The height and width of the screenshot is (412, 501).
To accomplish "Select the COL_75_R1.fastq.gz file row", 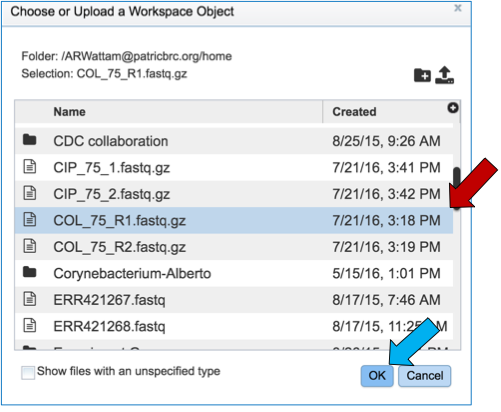I will pyautogui.click(x=234, y=220).
